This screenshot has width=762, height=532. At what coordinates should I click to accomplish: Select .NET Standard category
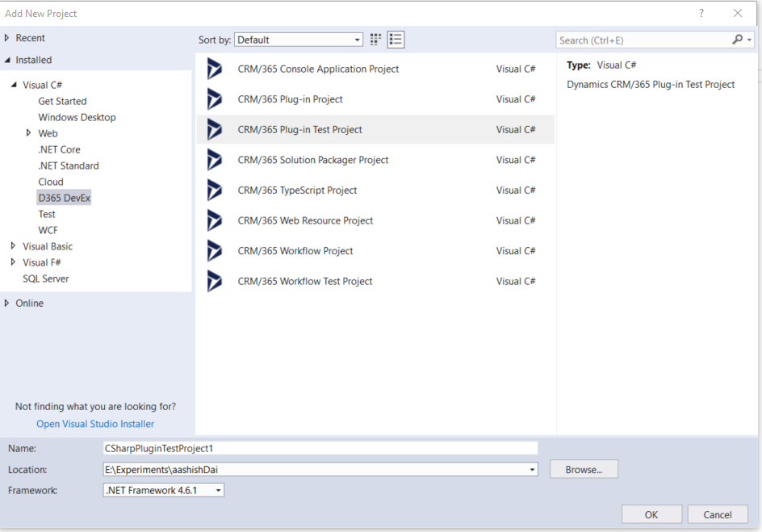point(69,165)
